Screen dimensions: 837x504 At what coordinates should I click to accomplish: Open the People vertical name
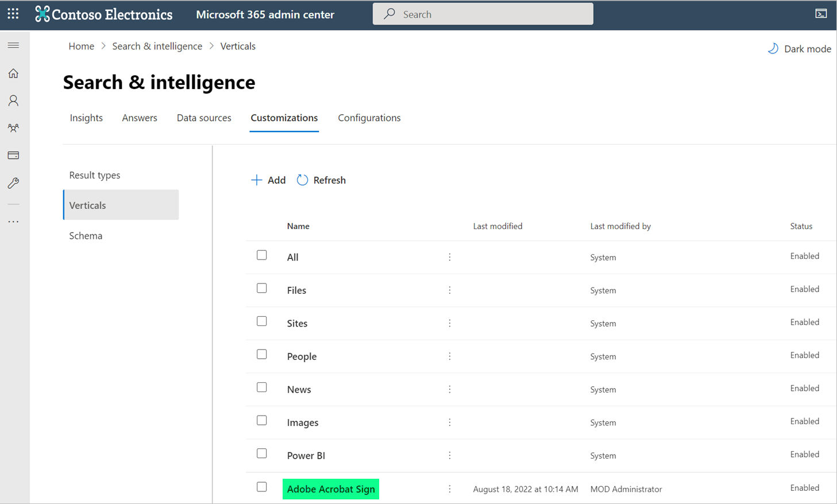pos(302,356)
